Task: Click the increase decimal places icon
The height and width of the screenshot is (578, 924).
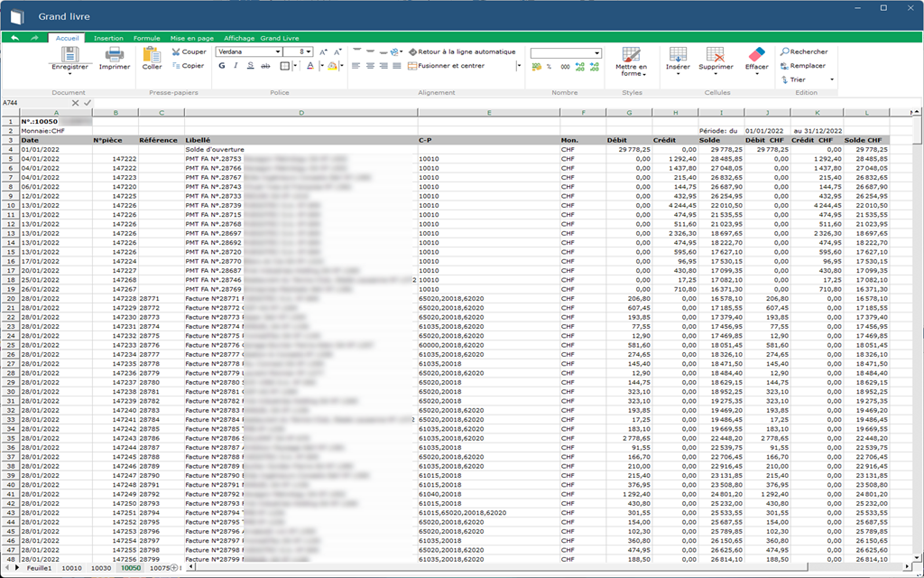Action: [x=580, y=67]
